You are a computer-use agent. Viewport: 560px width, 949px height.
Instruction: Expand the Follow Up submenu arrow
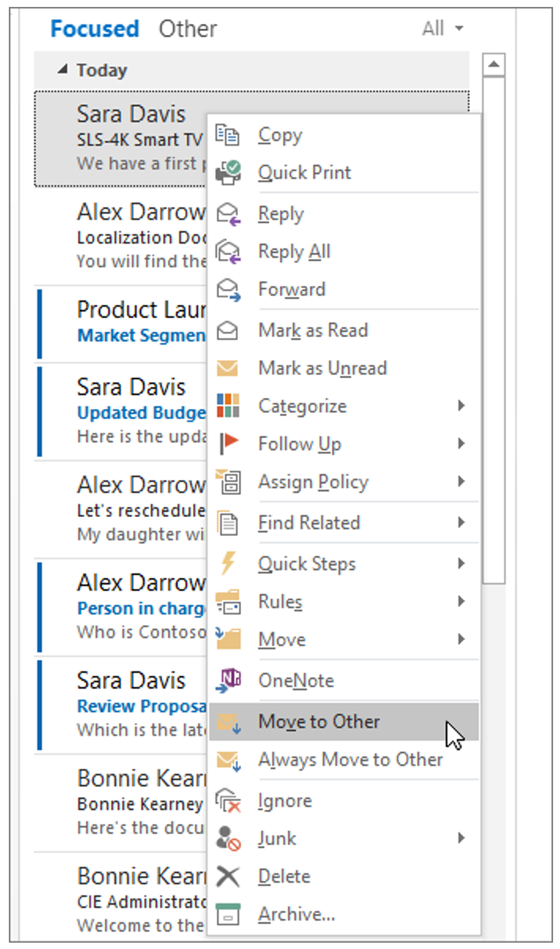(462, 443)
